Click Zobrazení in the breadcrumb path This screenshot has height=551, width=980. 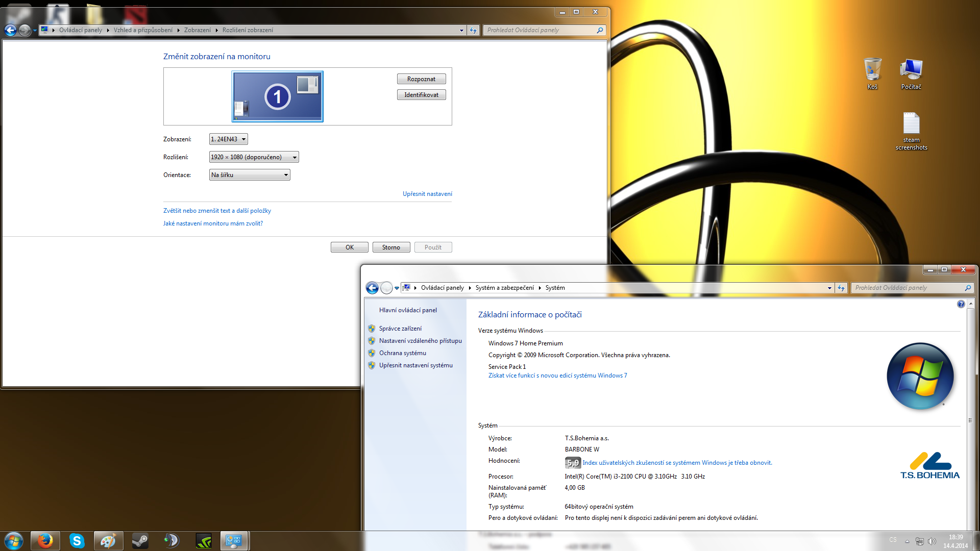pyautogui.click(x=197, y=30)
